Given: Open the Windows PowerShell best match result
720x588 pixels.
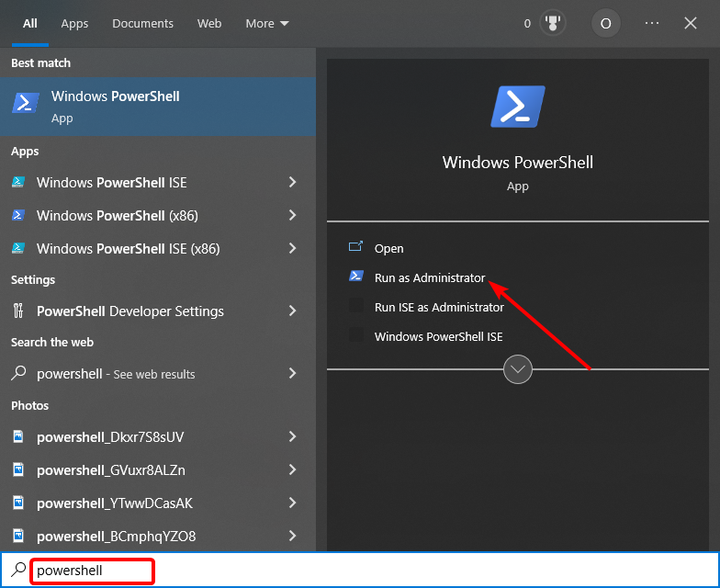Looking at the screenshot, I should pos(158,107).
